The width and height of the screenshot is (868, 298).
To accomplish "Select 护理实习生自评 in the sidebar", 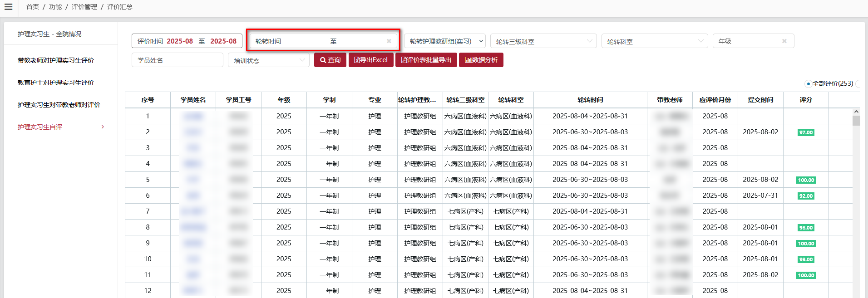I will (40, 127).
